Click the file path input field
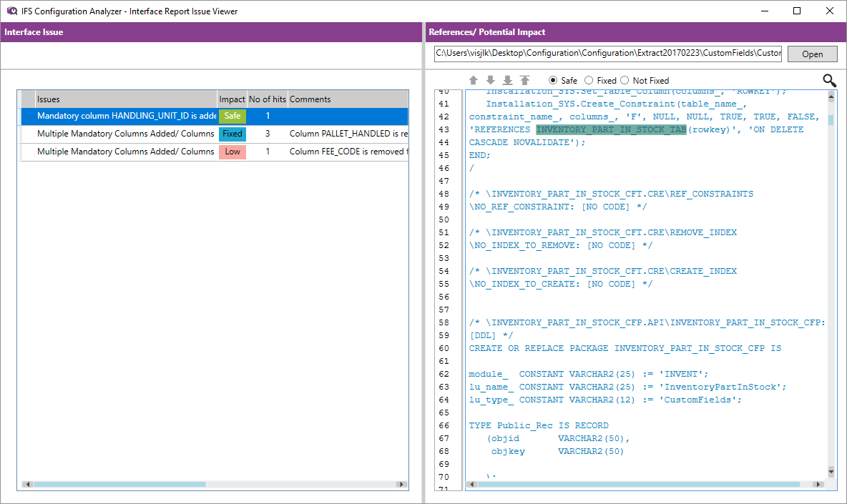Image resolution: width=847 pixels, height=504 pixels. coord(607,54)
